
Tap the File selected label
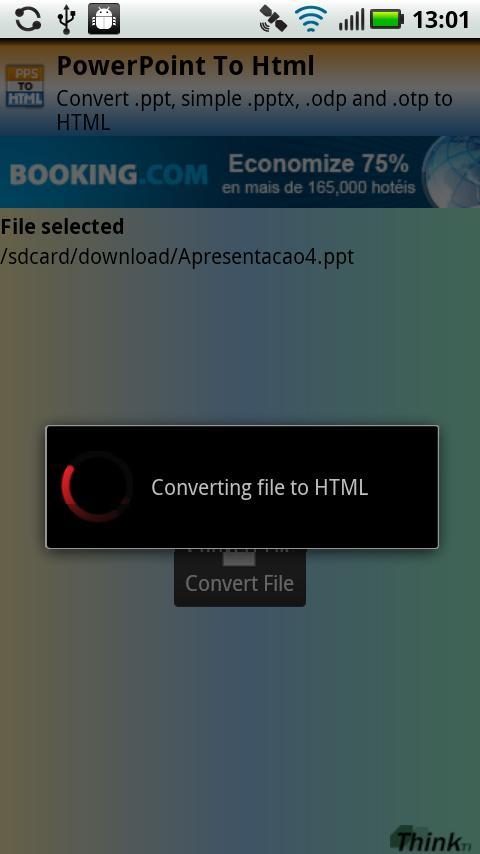[62, 227]
